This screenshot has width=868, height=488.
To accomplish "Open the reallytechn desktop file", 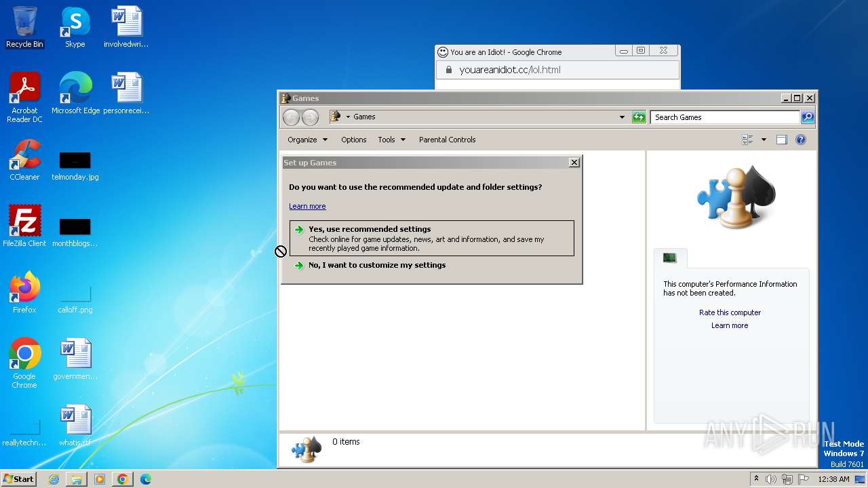I will pyautogui.click(x=24, y=432).
